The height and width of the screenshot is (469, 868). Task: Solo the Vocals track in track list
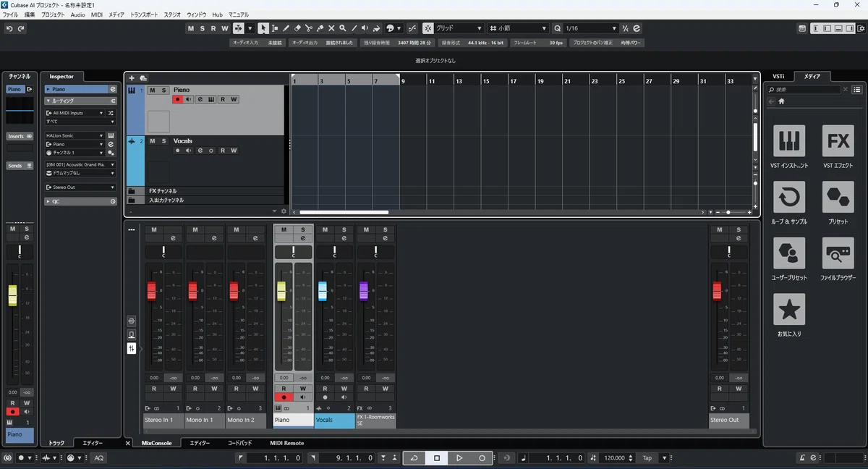(x=164, y=141)
